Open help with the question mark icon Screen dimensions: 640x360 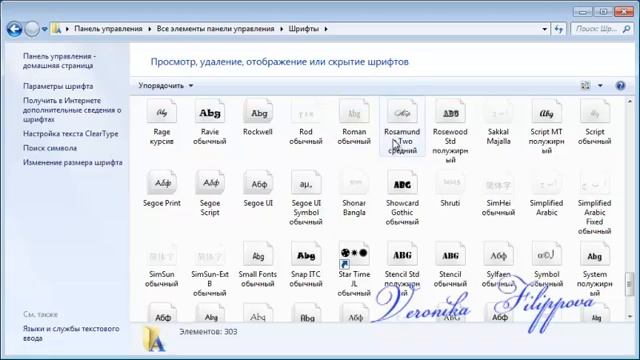(x=620, y=86)
